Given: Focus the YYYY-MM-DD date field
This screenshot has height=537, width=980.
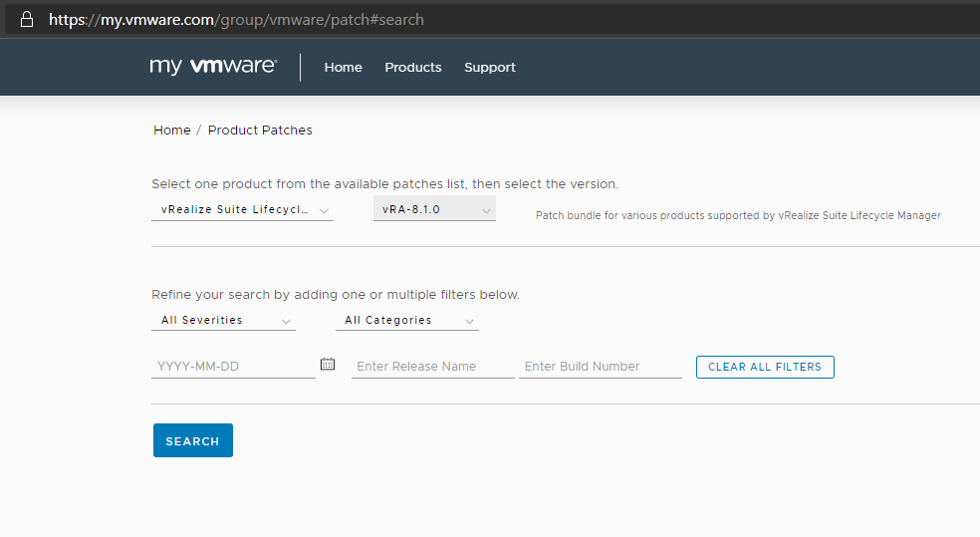Looking at the screenshot, I should [233, 367].
